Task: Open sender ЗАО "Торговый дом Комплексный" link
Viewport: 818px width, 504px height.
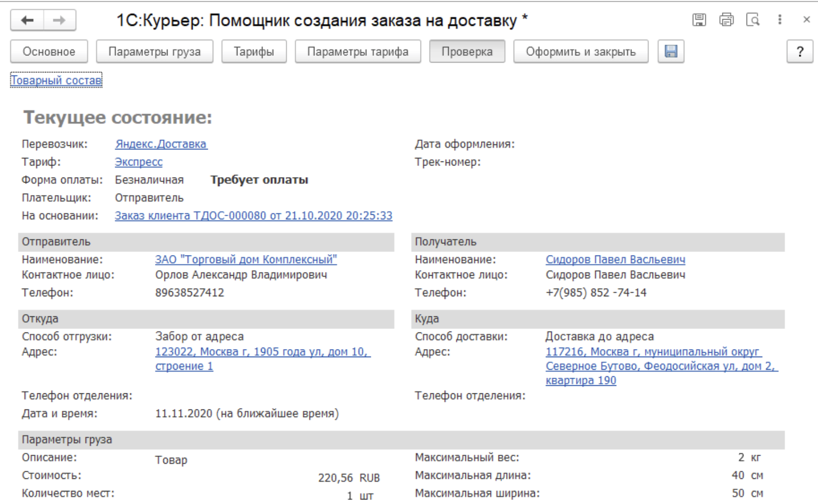Action: click(x=246, y=260)
